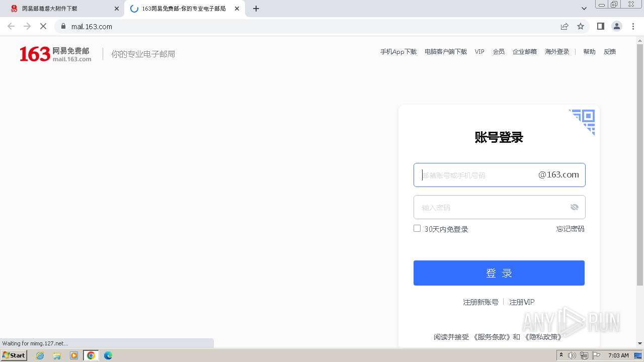
Task: Open the Chrome profile icon
Action: coord(617,26)
